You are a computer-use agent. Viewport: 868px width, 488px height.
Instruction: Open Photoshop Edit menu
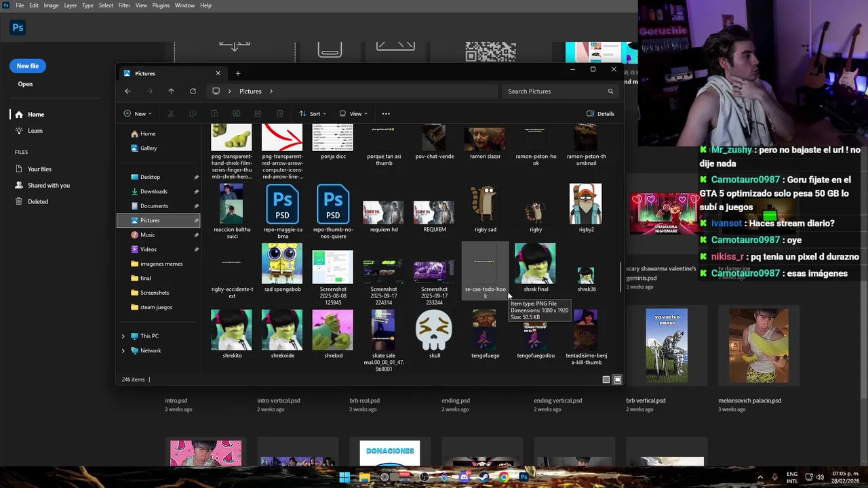coord(34,5)
